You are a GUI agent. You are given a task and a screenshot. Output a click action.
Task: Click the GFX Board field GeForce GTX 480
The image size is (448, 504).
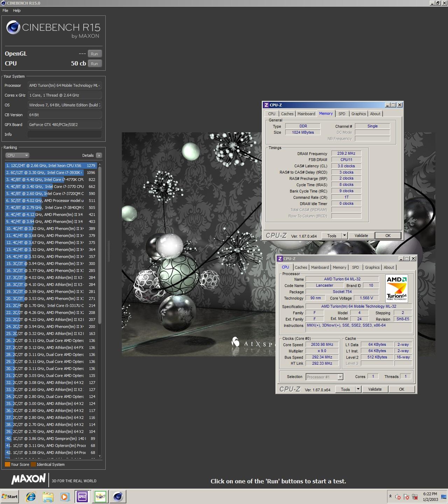pos(65,125)
